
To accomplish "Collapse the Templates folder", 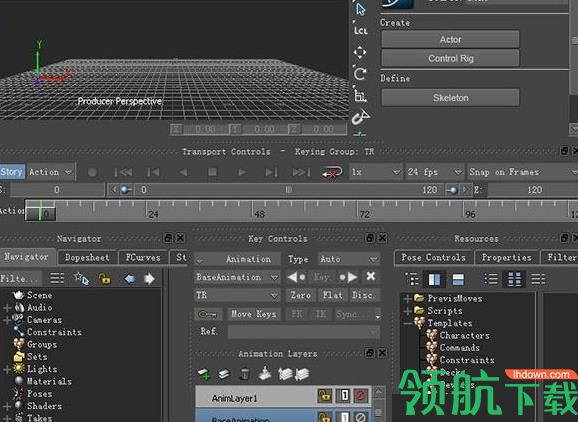I will (407, 323).
